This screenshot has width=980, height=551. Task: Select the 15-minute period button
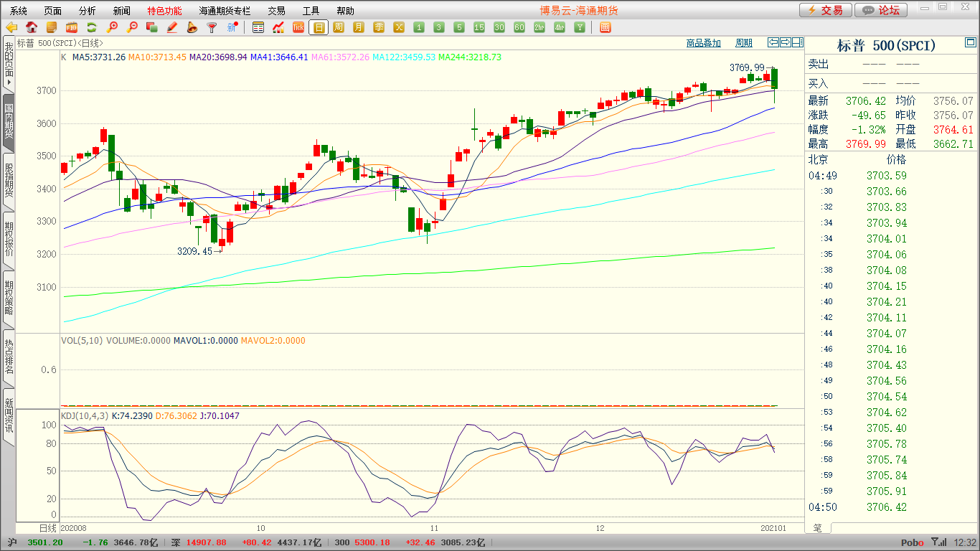click(479, 28)
